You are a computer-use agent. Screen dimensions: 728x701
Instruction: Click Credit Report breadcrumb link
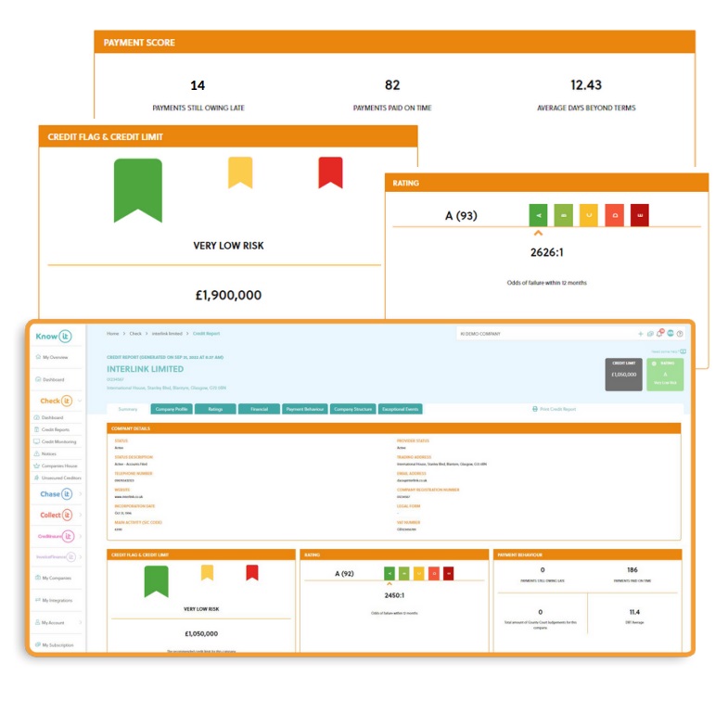(206, 333)
